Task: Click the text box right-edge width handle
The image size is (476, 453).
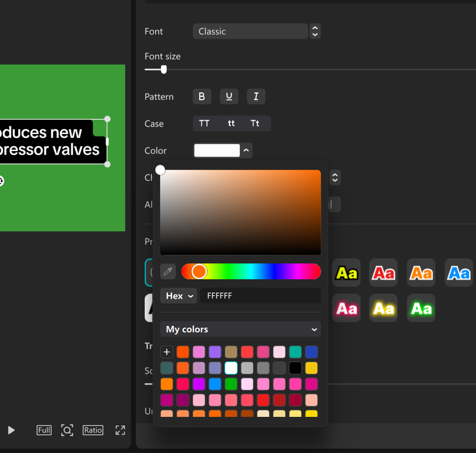Action: (107, 141)
